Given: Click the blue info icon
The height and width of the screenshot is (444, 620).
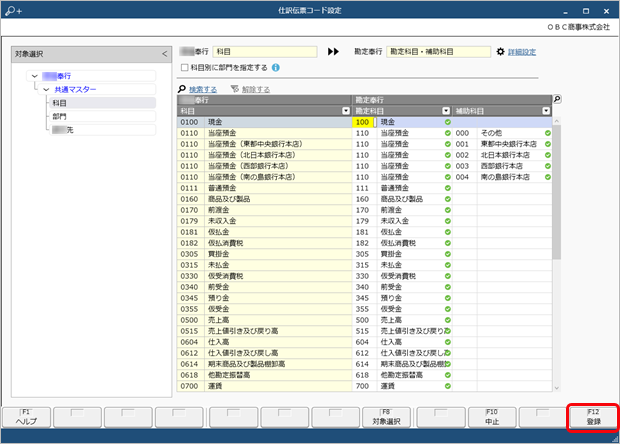Looking at the screenshot, I should pyautogui.click(x=276, y=68).
